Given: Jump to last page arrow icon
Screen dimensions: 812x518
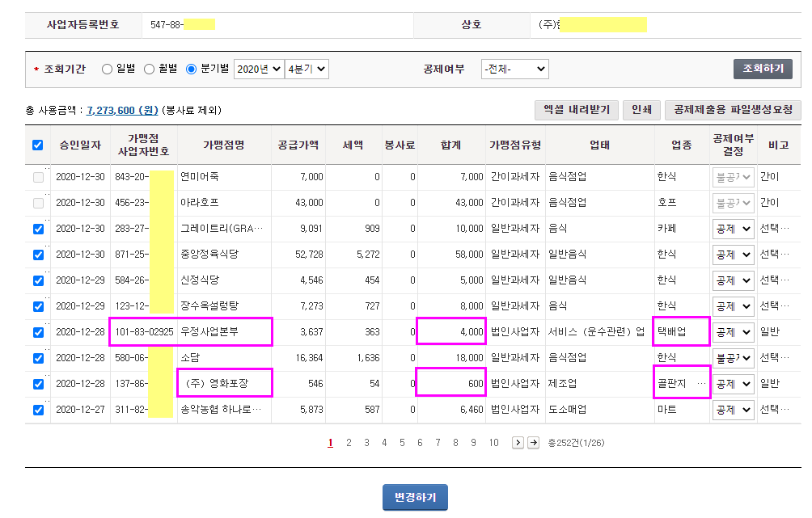Looking at the screenshot, I should (534, 443).
